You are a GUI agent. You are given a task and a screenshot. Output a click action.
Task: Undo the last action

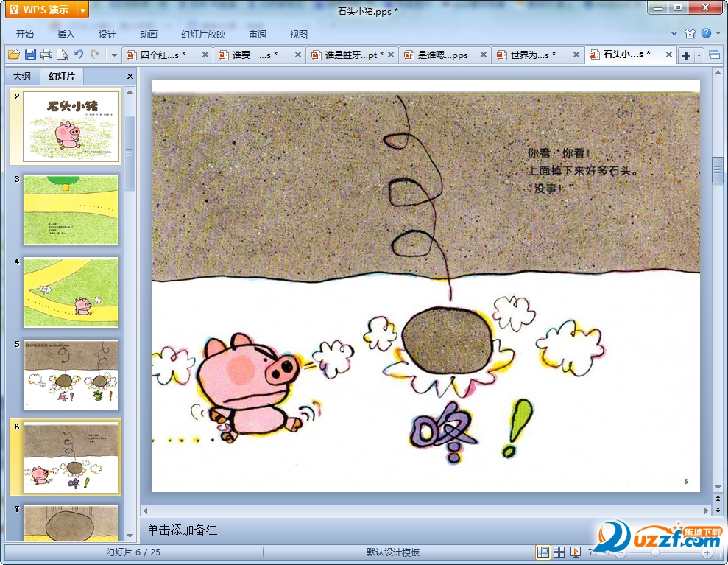[x=79, y=55]
